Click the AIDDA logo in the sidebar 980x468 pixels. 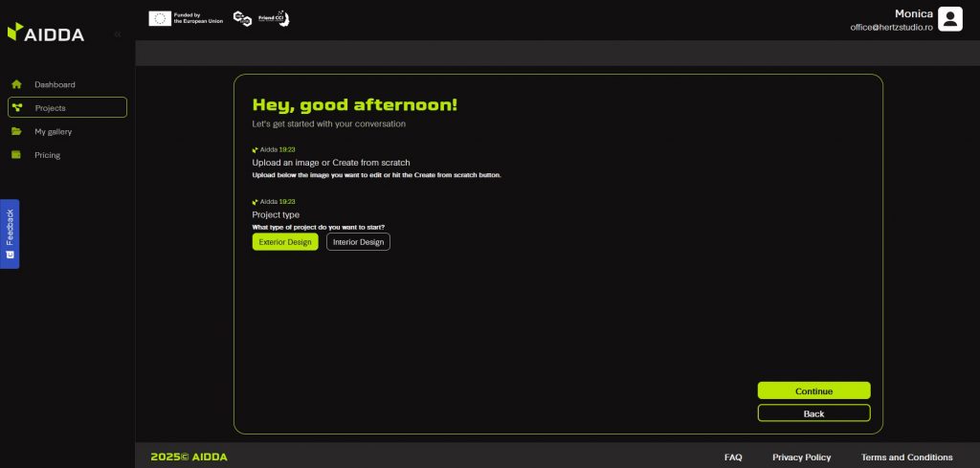pos(46,33)
